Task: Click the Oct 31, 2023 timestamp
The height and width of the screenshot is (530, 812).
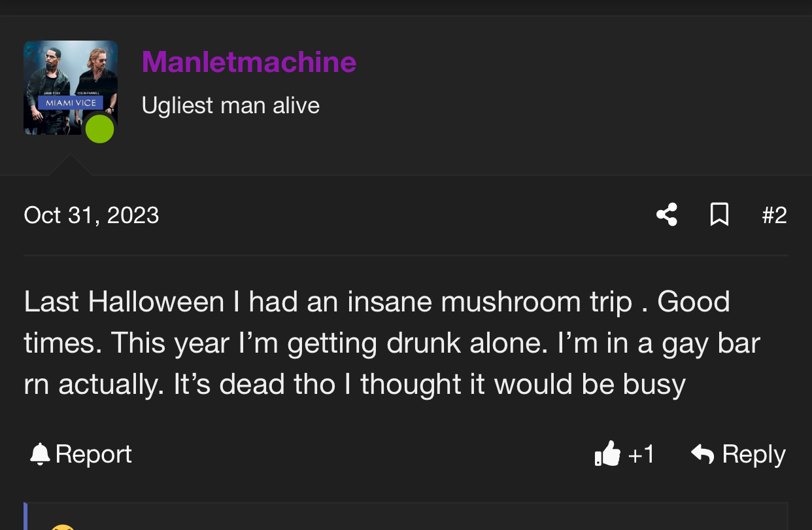Action: coord(91,215)
